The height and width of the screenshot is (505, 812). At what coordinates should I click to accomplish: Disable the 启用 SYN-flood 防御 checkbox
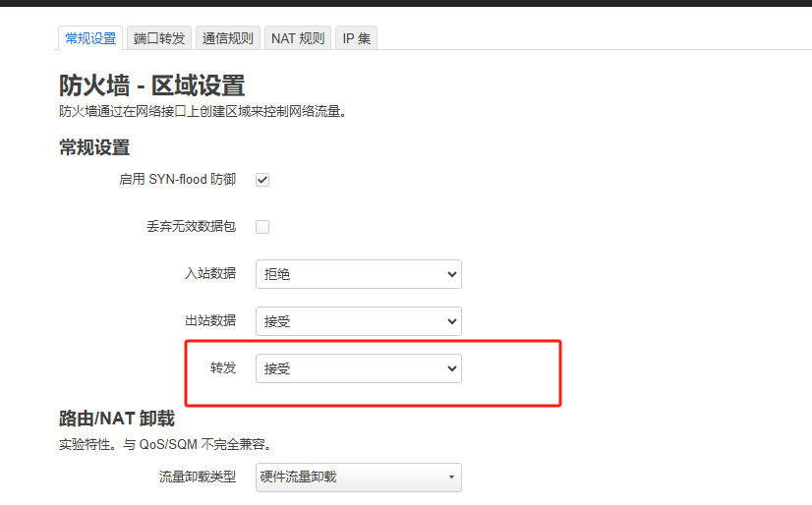[262, 180]
